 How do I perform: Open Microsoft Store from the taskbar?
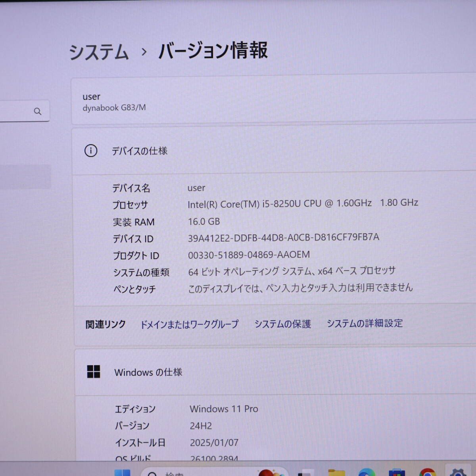(397, 472)
